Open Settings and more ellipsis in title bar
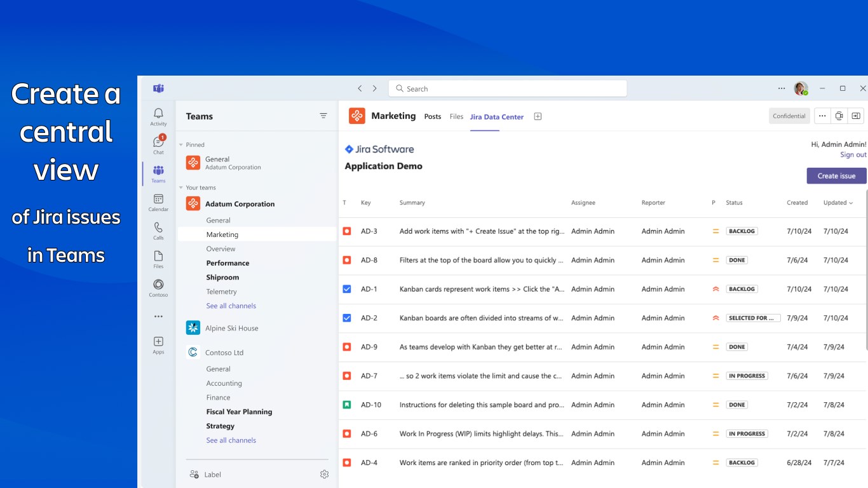The height and width of the screenshot is (488, 868). (782, 88)
